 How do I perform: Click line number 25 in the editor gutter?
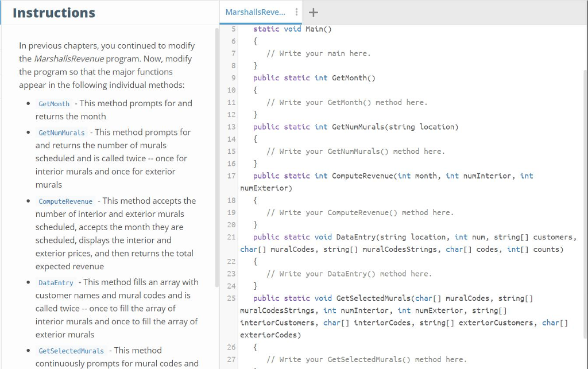(231, 298)
